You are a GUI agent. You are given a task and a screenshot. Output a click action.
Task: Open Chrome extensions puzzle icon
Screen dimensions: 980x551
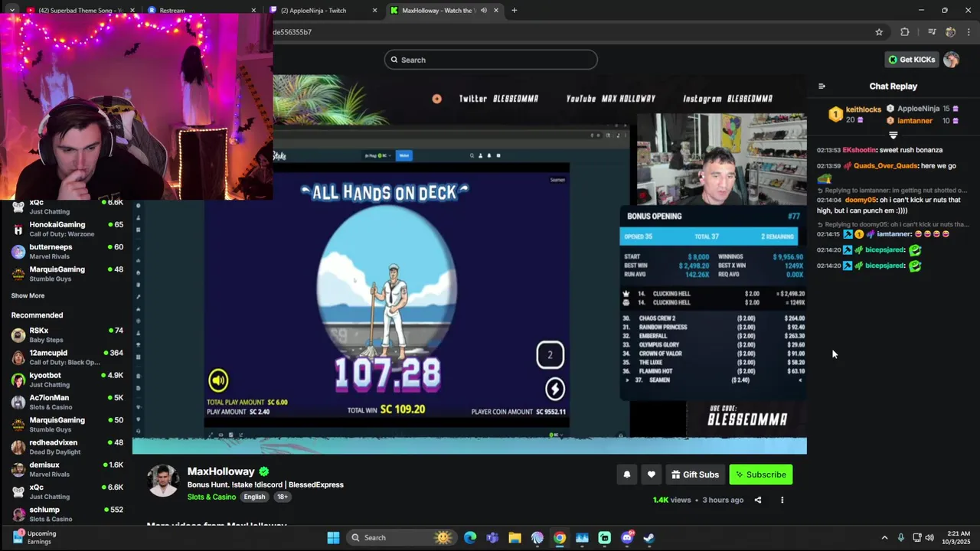[905, 32]
